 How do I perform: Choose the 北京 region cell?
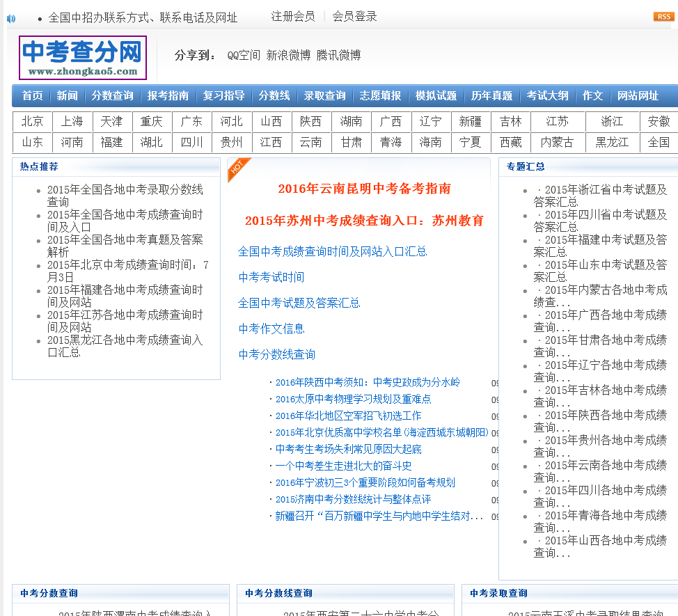point(33,122)
